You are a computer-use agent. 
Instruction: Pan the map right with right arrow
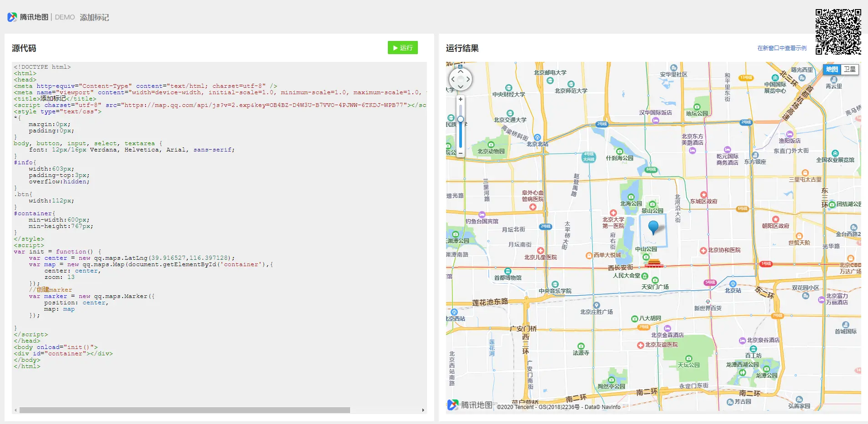(468, 80)
